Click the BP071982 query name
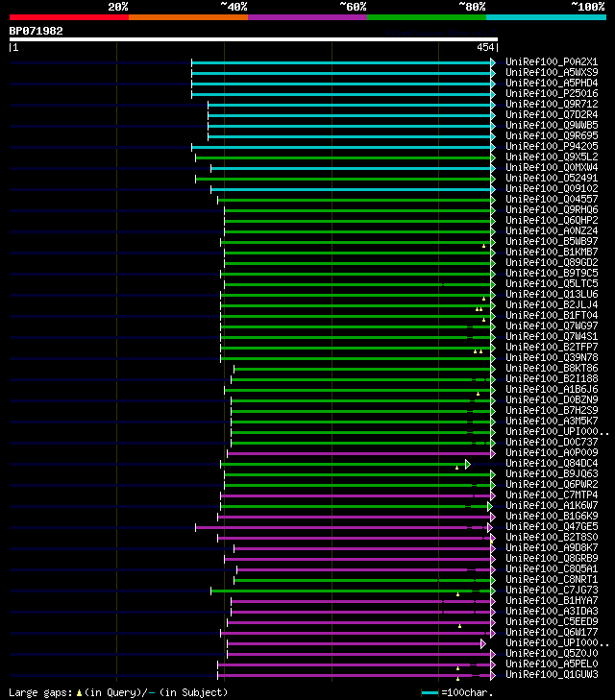 (x=37, y=32)
